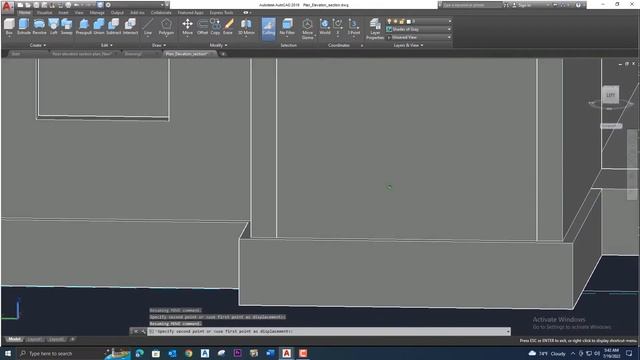The height and width of the screenshot is (360, 640).
Task: Activate the Erase tool
Action: (228, 27)
